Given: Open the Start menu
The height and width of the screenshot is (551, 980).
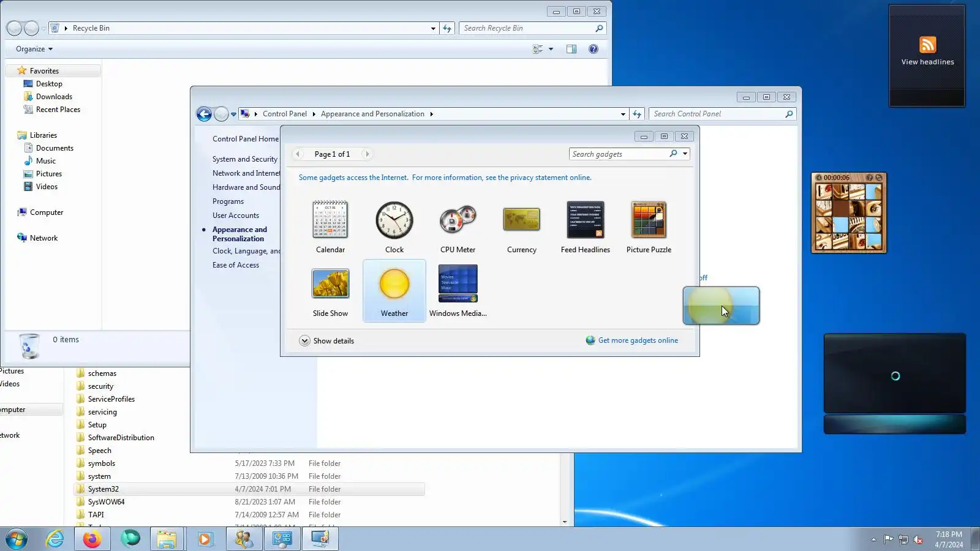Looking at the screenshot, I should click(17, 539).
